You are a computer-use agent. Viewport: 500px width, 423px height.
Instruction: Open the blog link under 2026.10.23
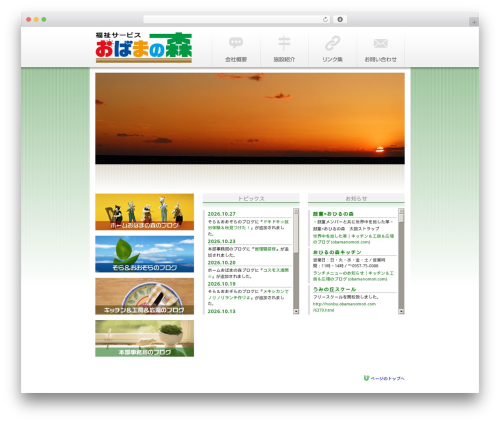pyautogui.click(x=265, y=249)
